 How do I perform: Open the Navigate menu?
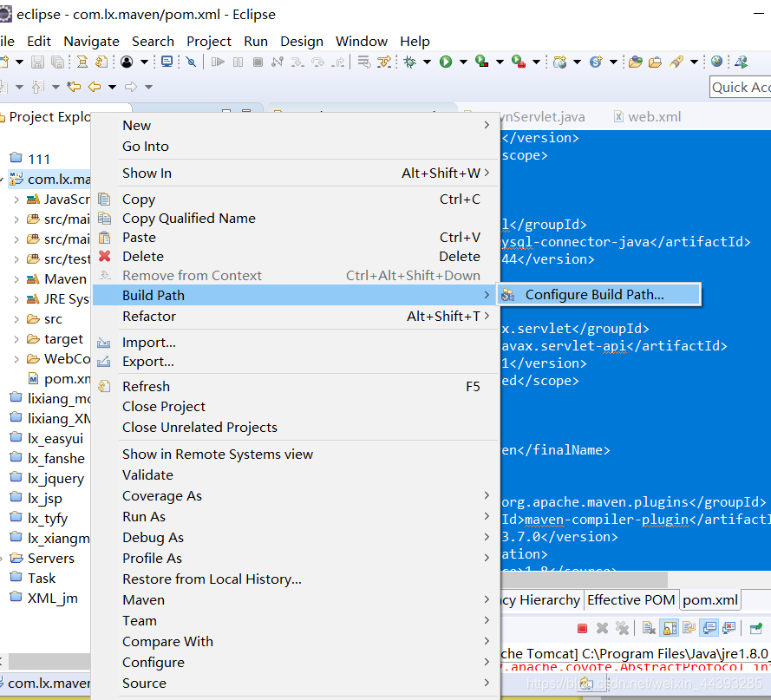(91, 42)
